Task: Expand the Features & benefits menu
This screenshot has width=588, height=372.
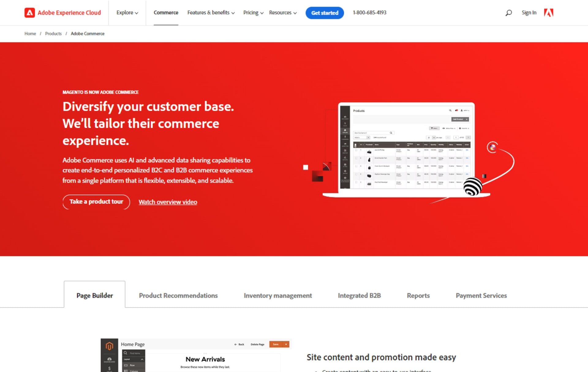Action: tap(211, 13)
